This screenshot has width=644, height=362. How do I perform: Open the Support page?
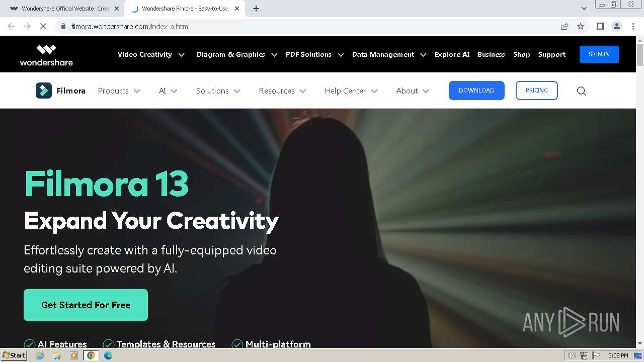point(552,54)
